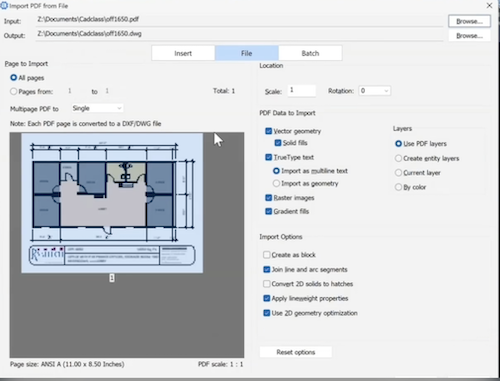The height and width of the screenshot is (381, 500).
Task: Toggle the Raster images checkbox
Action: tap(269, 198)
